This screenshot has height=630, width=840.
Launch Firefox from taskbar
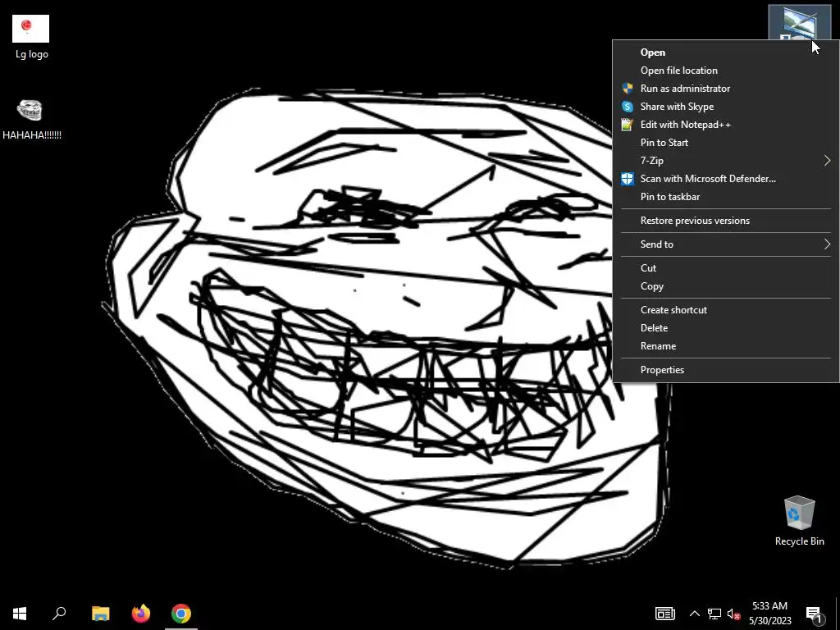click(x=141, y=614)
